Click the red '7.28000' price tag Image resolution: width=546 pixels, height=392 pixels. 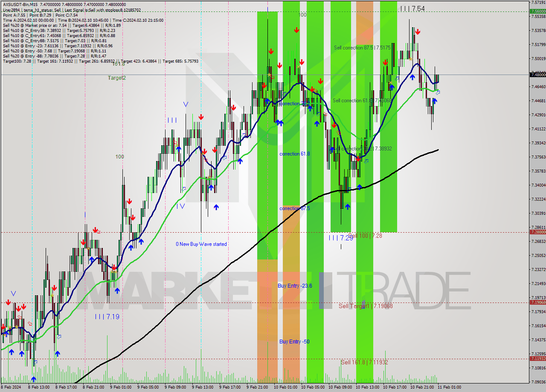(x=537, y=232)
